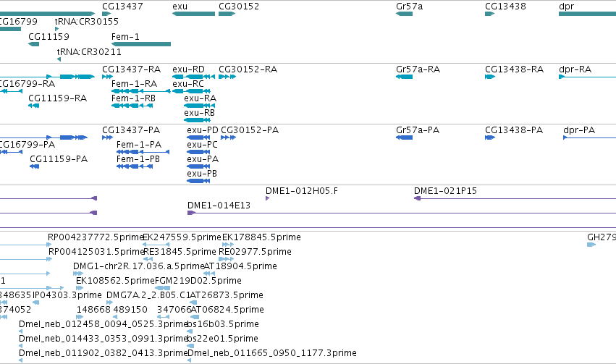Screen dimensions: 616x364
Task: Select the Dmel_neb_011665_0950_1177.3prime label
Action: pos(272,353)
